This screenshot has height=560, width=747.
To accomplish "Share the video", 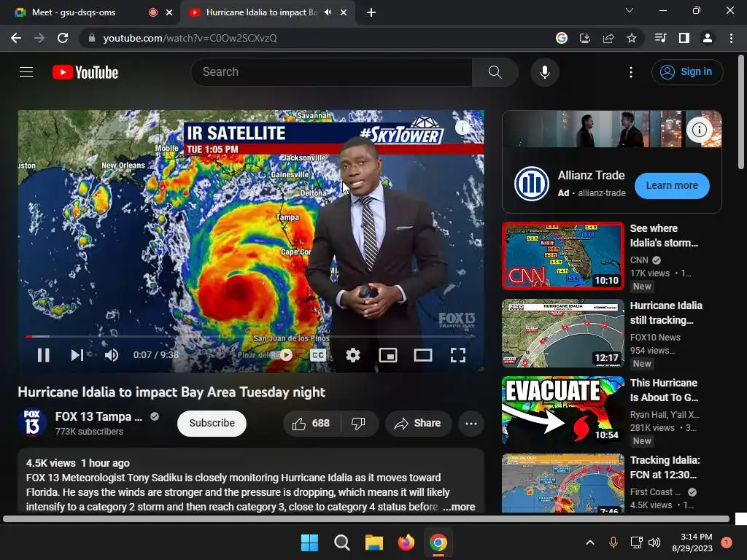I will click(418, 423).
